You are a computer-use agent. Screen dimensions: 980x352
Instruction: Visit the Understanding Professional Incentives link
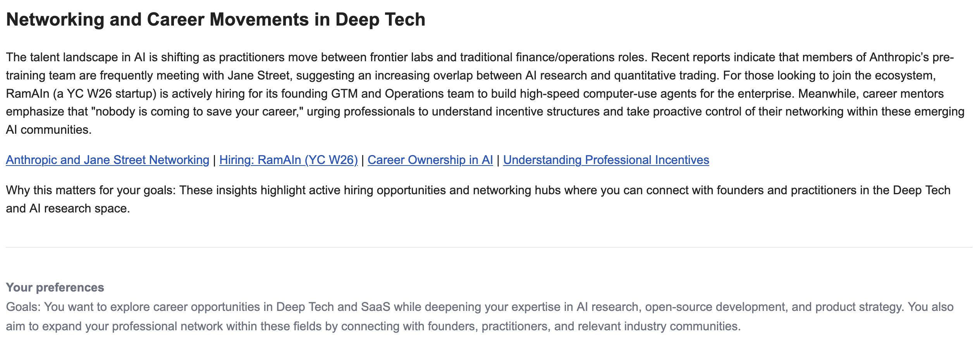606,160
